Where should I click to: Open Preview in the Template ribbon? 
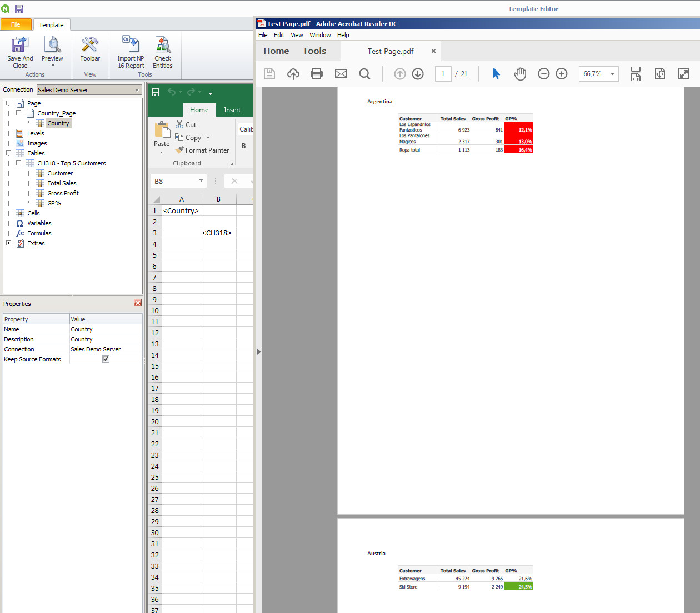click(x=52, y=46)
